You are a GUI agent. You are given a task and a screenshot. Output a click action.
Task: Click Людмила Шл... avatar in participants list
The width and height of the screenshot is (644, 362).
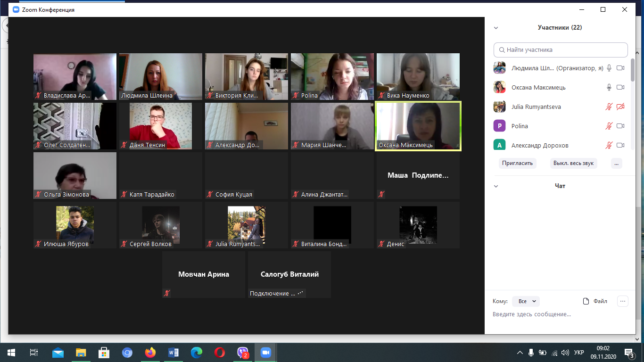tap(500, 68)
